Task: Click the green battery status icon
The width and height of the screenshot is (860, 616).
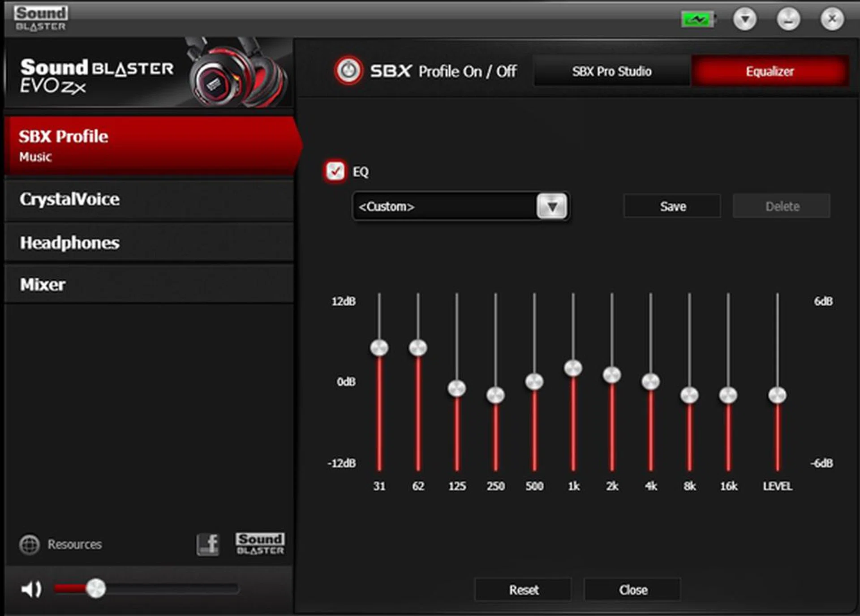Action: [x=697, y=19]
